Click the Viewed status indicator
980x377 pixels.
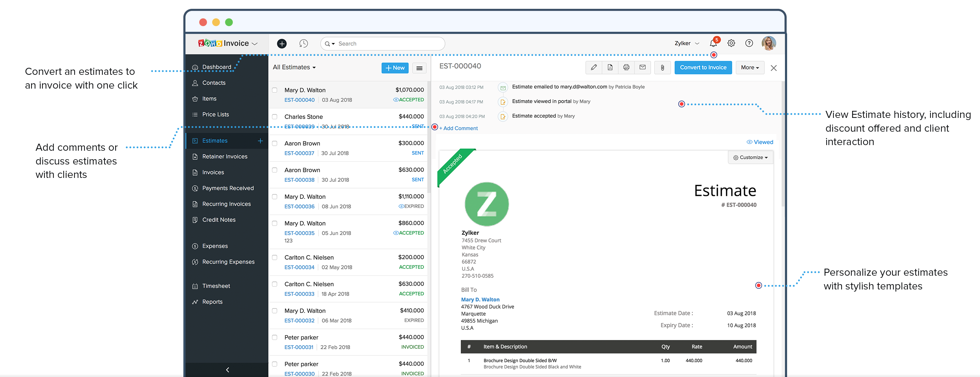(x=760, y=142)
